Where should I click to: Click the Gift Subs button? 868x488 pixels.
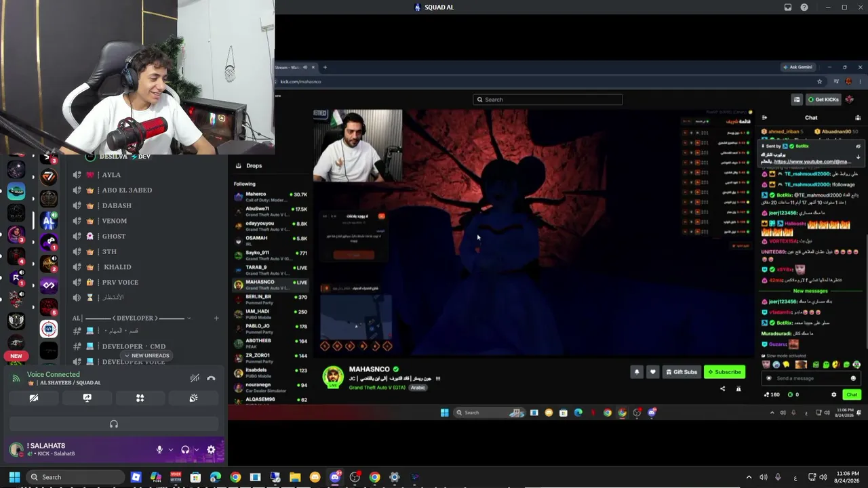pyautogui.click(x=682, y=372)
